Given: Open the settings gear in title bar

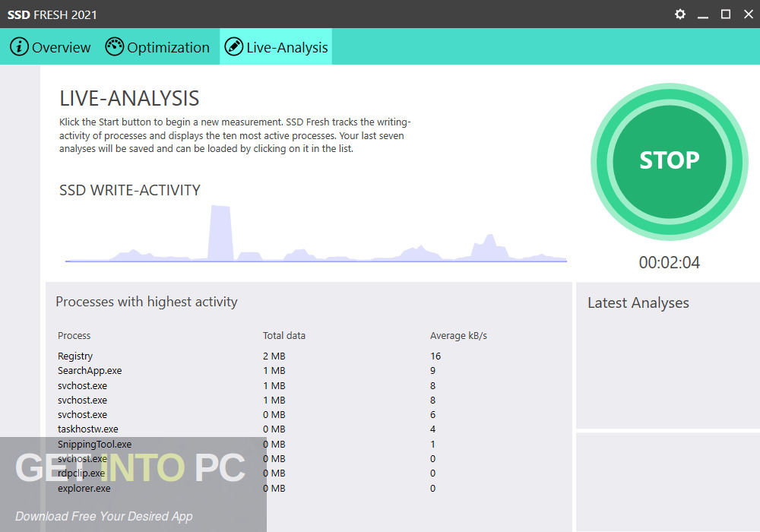Looking at the screenshot, I should tap(680, 14).
